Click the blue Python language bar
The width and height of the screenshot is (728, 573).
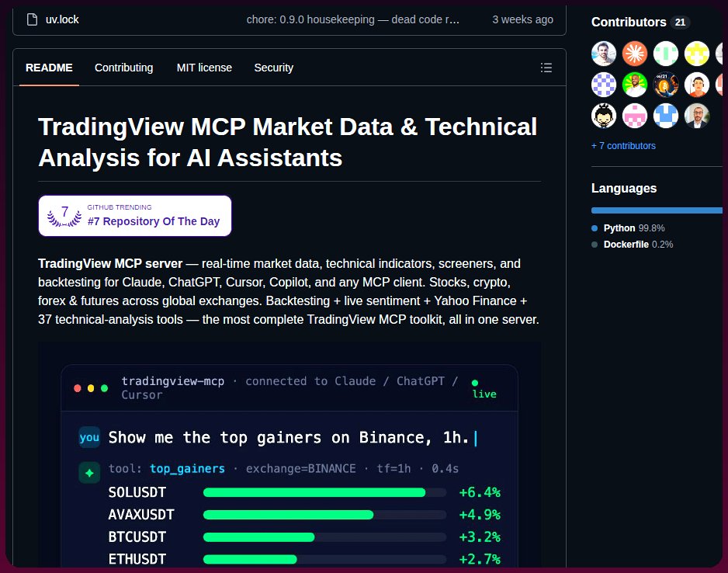coord(657,210)
